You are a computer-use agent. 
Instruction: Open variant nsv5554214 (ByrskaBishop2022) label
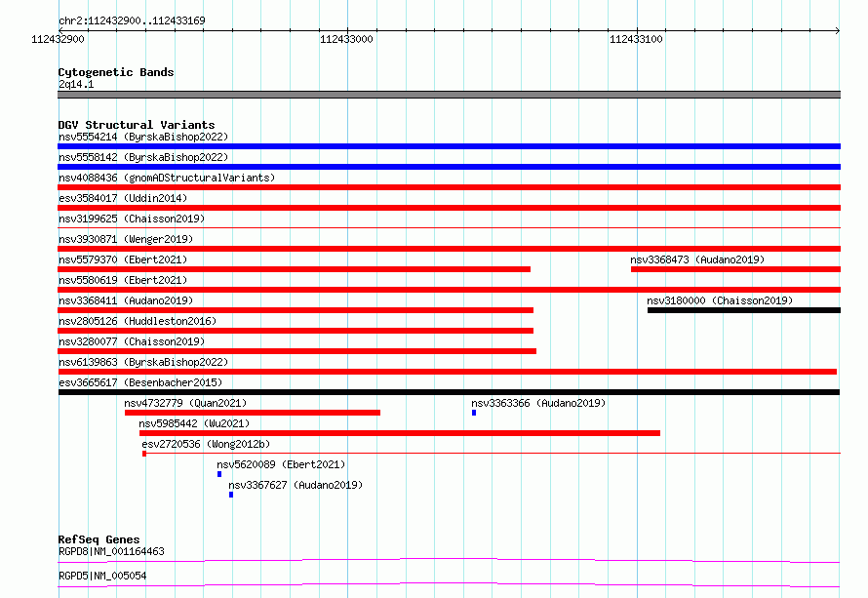click(x=143, y=137)
